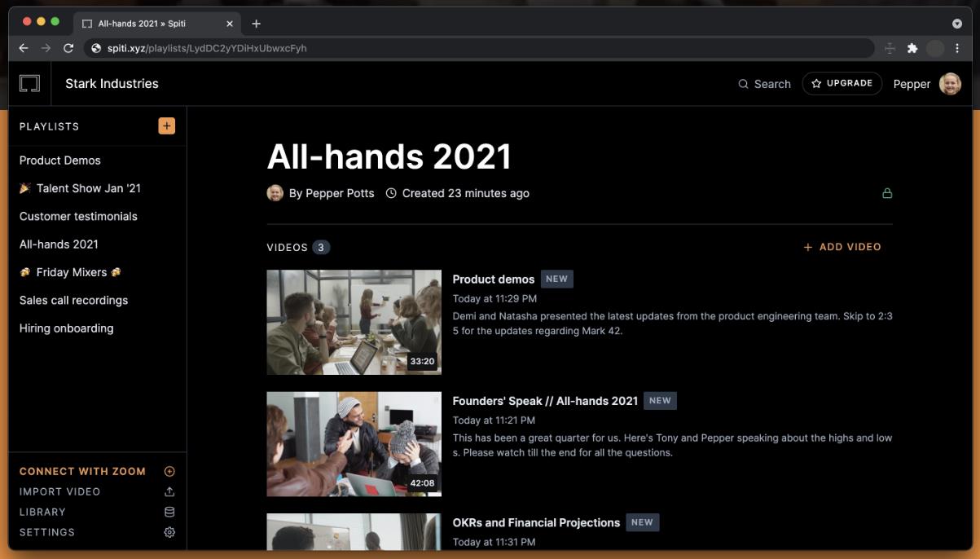This screenshot has width=980, height=559.
Task: Open OKRs and Financial Projections thumbnail
Action: [354, 531]
